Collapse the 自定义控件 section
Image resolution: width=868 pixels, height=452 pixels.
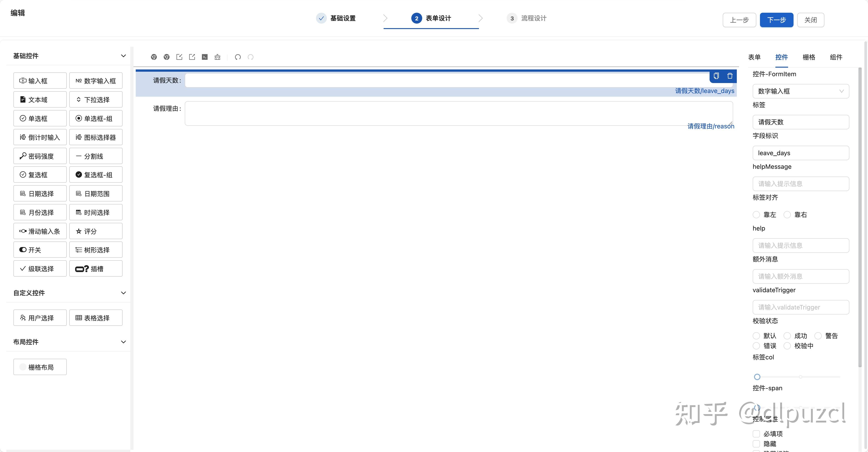click(x=123, y=293)
